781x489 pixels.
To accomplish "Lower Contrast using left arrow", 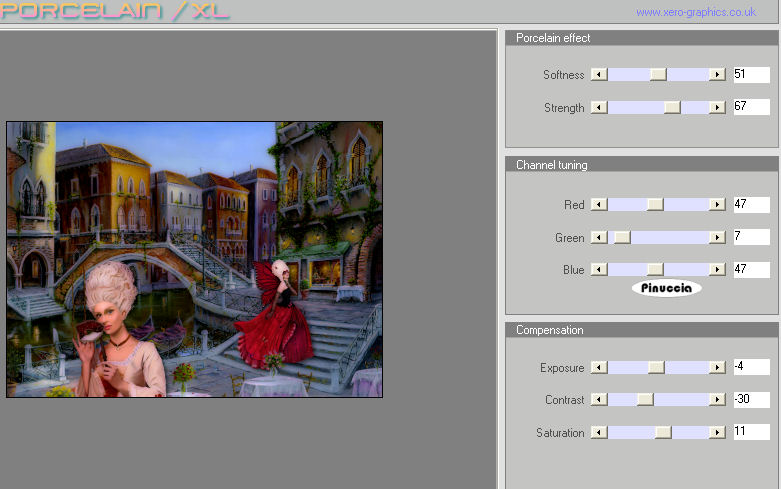I will [599, 399].
